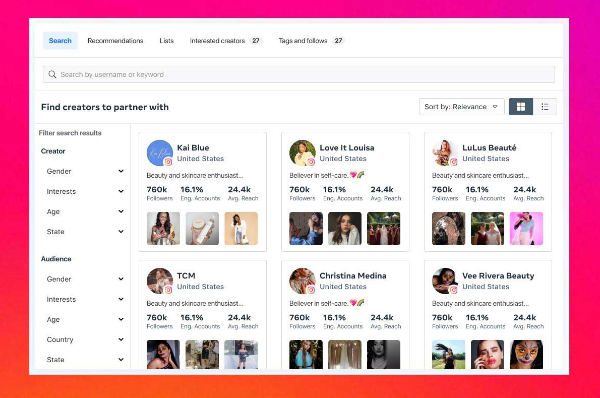Click the search magnifier icon

(x=52, y=74)
